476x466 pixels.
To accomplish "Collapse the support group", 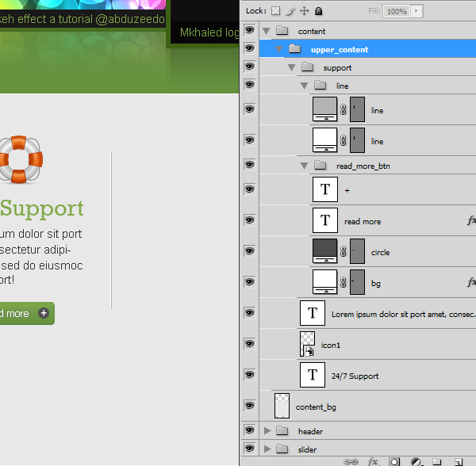I will pyautogui.click(x=291, y=67).
